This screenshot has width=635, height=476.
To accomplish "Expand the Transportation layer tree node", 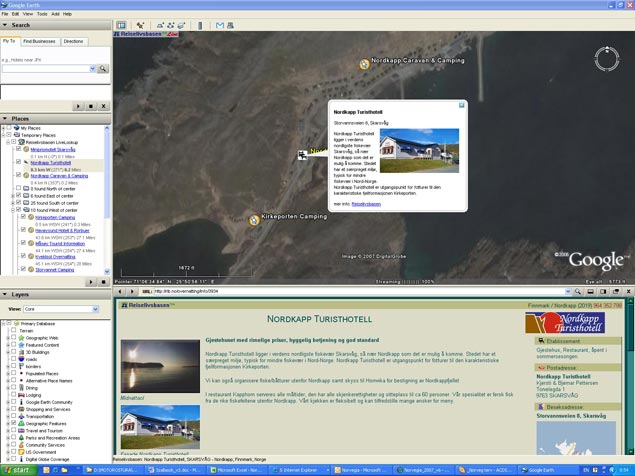I will [x=8, y=416].
